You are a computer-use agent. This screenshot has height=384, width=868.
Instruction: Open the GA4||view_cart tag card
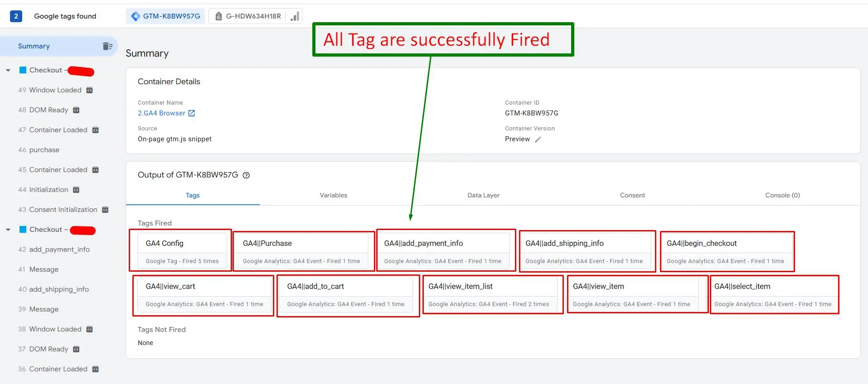(x=204, y=295)
